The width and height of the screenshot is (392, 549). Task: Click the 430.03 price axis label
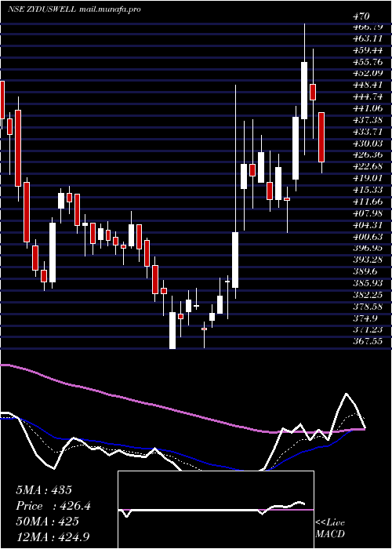point(368,144)
